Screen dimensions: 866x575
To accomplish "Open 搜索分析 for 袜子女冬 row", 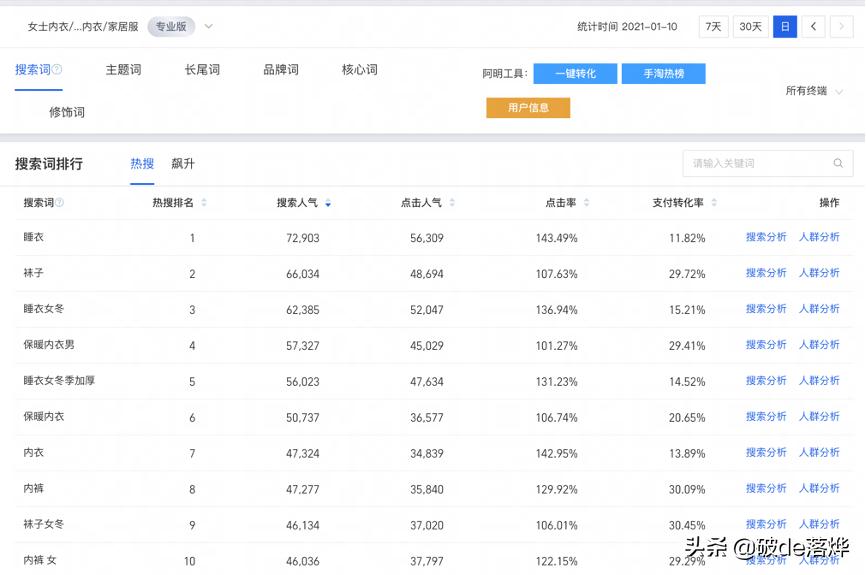I will [x=765, y=524].
